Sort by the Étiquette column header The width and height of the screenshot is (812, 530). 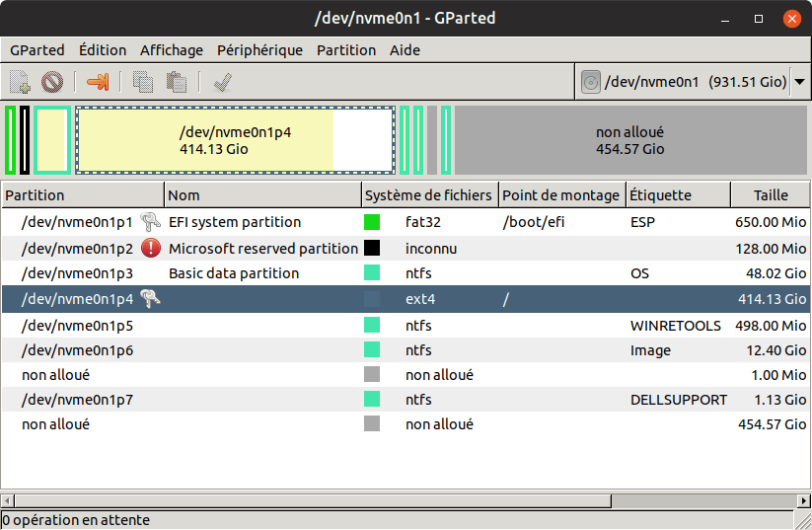pos(679,195)
